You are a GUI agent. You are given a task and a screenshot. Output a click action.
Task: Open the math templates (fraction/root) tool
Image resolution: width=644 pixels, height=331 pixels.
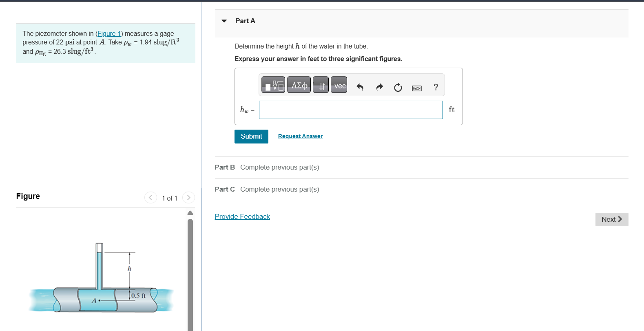(273, 85)
